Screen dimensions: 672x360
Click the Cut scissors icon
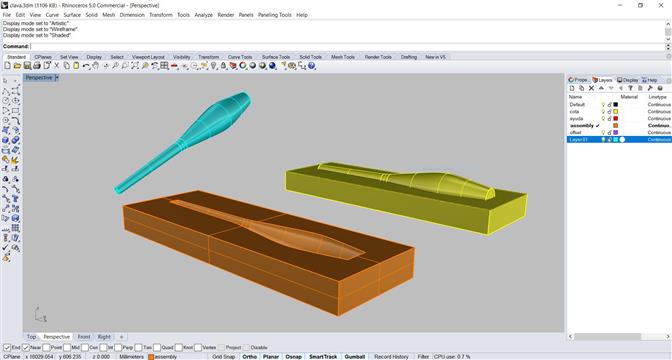(56, 66)
